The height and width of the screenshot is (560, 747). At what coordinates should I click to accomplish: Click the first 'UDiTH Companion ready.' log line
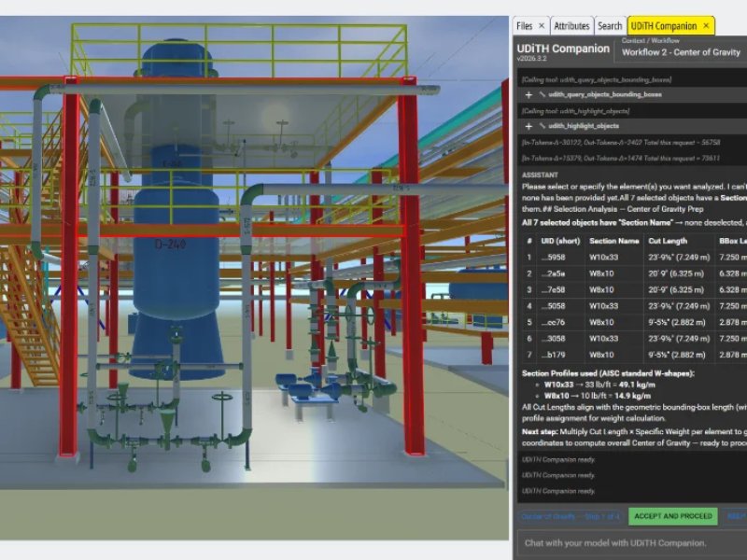click(558, 460)
